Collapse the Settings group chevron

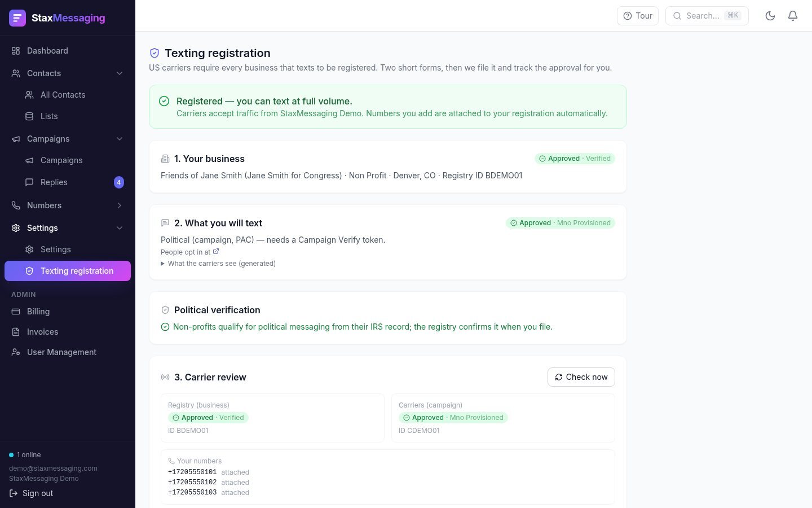point(120,228)
